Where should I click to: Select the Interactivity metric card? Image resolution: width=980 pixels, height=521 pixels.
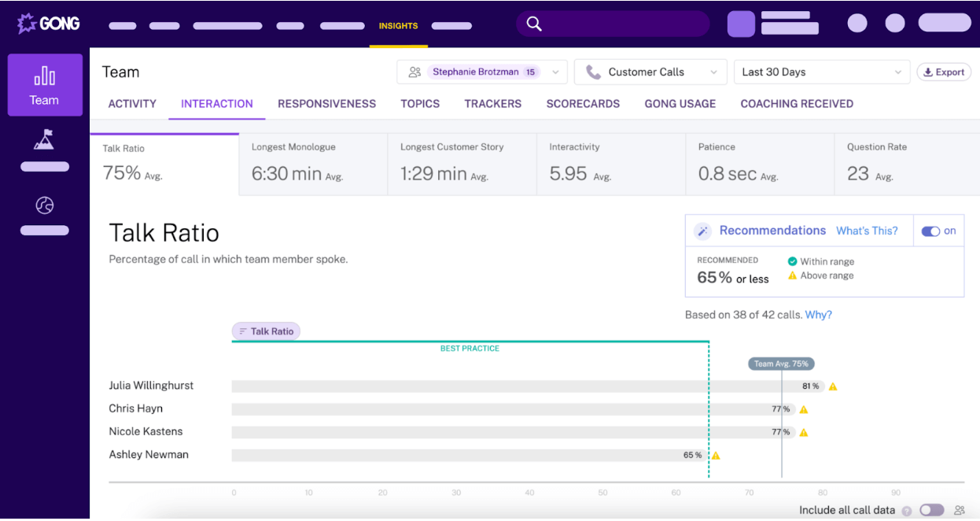[x=611, y=164]
